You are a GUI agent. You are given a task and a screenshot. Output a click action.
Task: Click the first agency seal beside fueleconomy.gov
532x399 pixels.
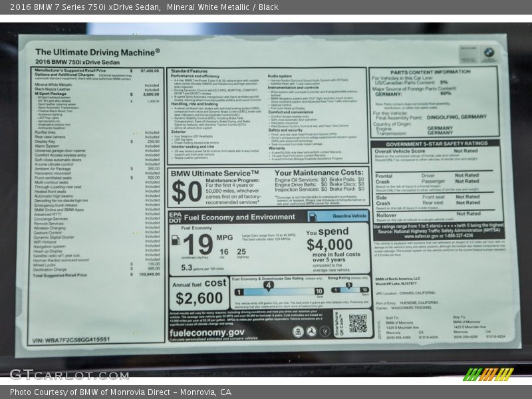click(x=298, y=331)
